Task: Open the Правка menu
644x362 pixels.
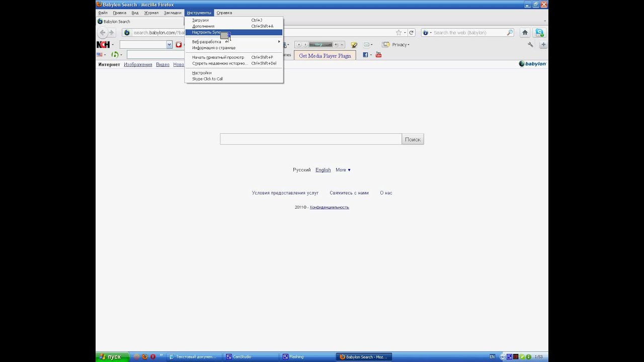Action: click(x=119, y=13)
